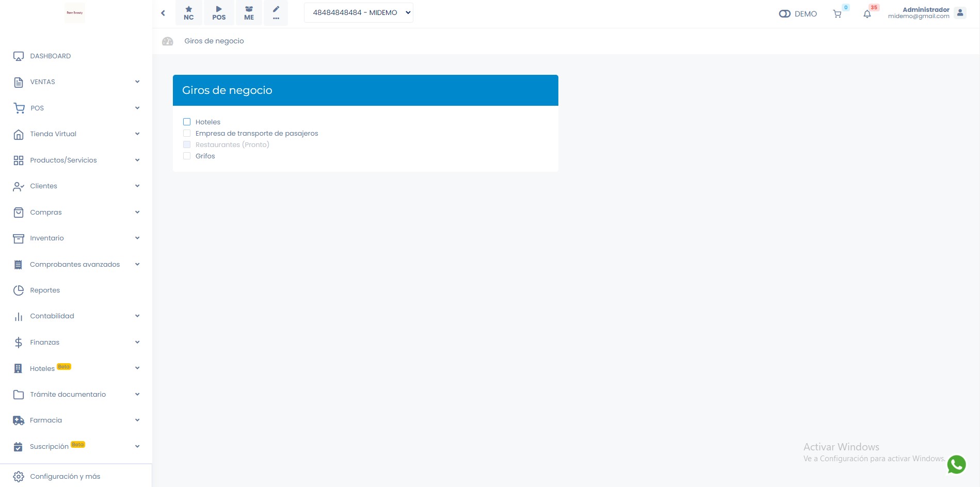Open Configuración y más
The height and width of the screenshot is (487, 980).
65,477
